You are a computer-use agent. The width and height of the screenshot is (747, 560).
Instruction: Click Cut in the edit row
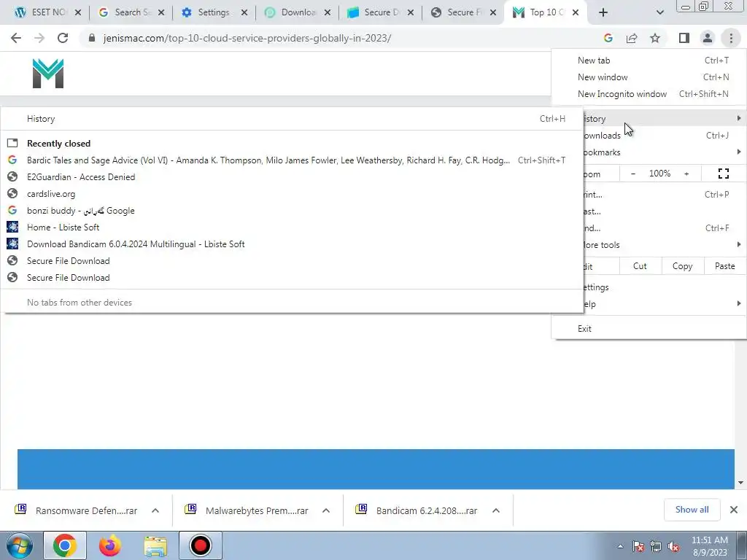[x=640, y=266]
